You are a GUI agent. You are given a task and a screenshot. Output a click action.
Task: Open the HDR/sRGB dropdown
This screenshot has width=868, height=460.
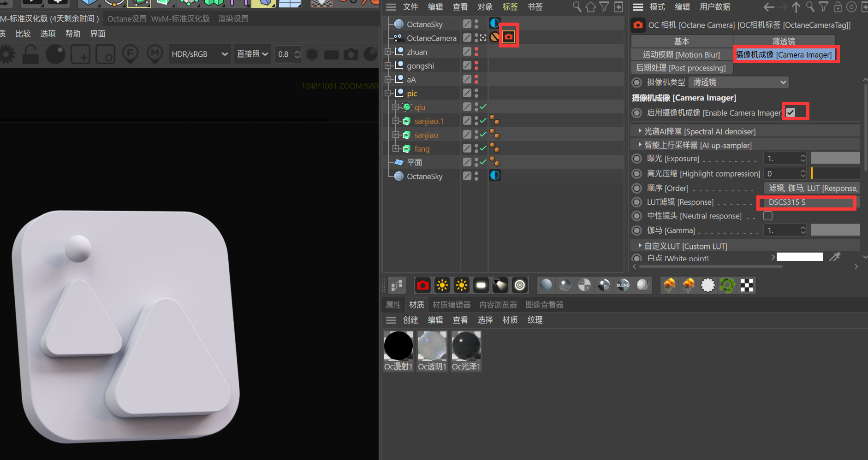click(x=199, y=54)
